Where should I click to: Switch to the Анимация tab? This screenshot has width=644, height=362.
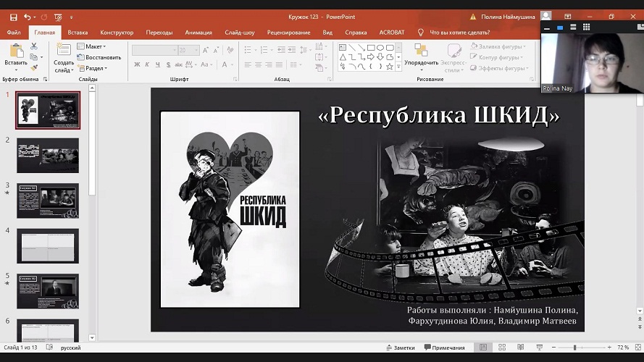click(198, 33)
